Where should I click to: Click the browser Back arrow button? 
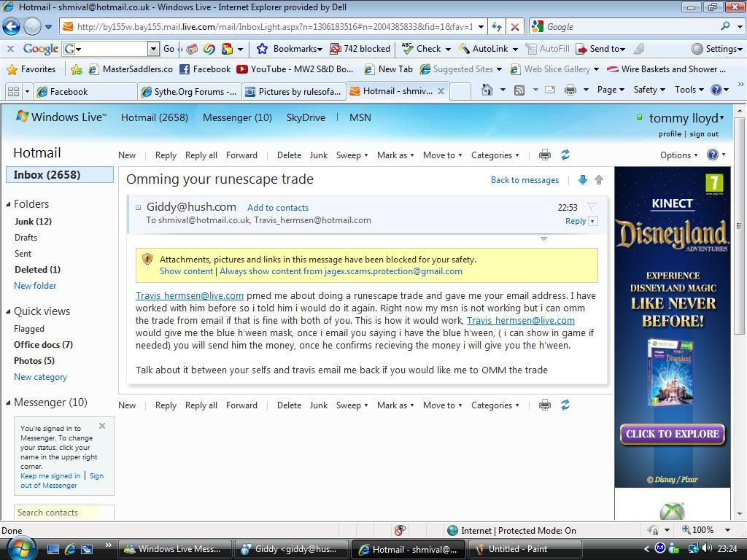(12, 27)
